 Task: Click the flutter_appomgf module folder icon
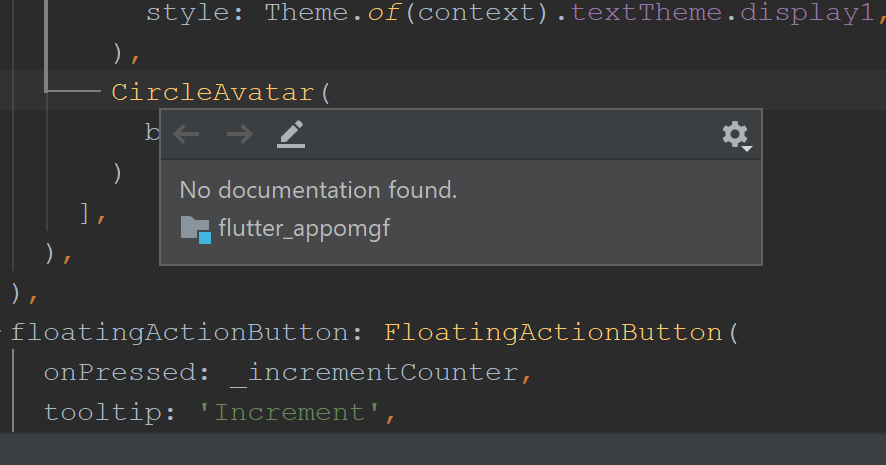196,229
